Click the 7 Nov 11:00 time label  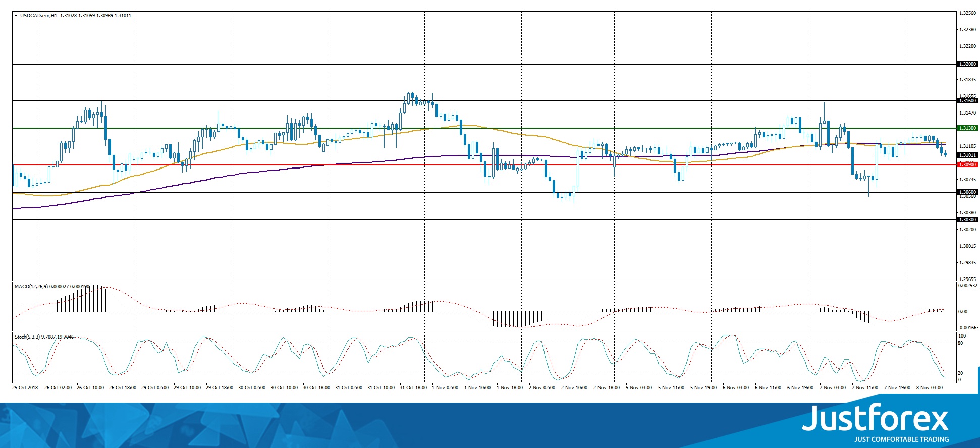pos(865,388)
